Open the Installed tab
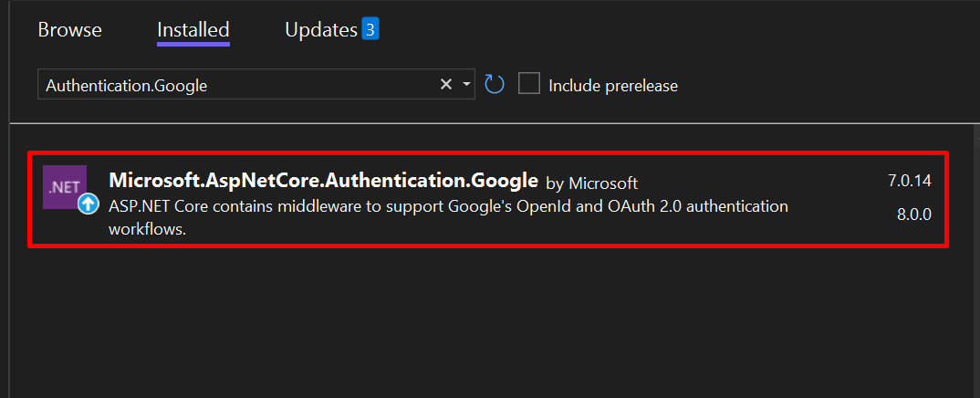This screenshot has width=980, height=398. pos(193,30)
